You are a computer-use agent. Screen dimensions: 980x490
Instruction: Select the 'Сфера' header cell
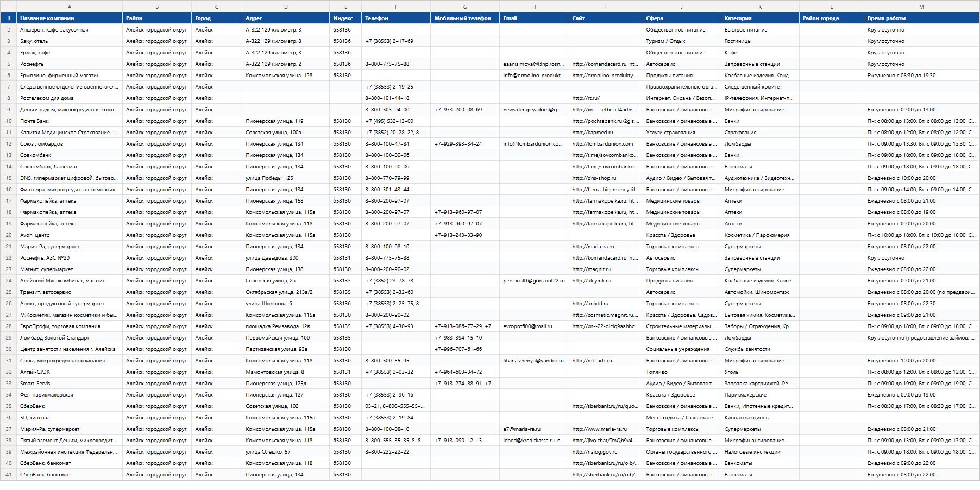[682, 18]
